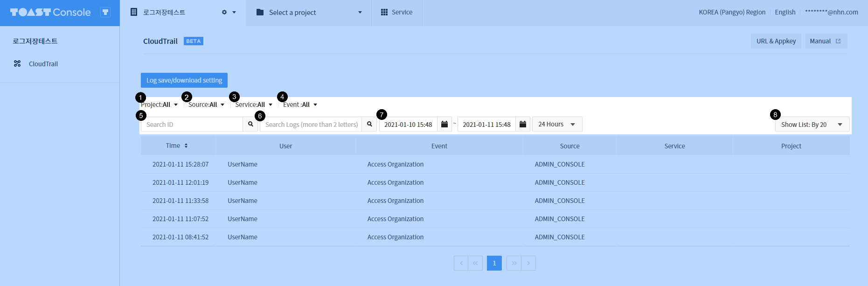This screenshot has height=286, width=868.
Task: Click the Log save/download setting button
Action: coord(184,80)
